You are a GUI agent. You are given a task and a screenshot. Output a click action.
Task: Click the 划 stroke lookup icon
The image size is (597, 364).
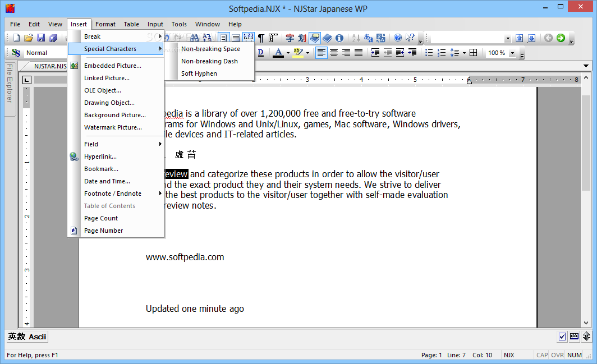click(x=302, y=38)
